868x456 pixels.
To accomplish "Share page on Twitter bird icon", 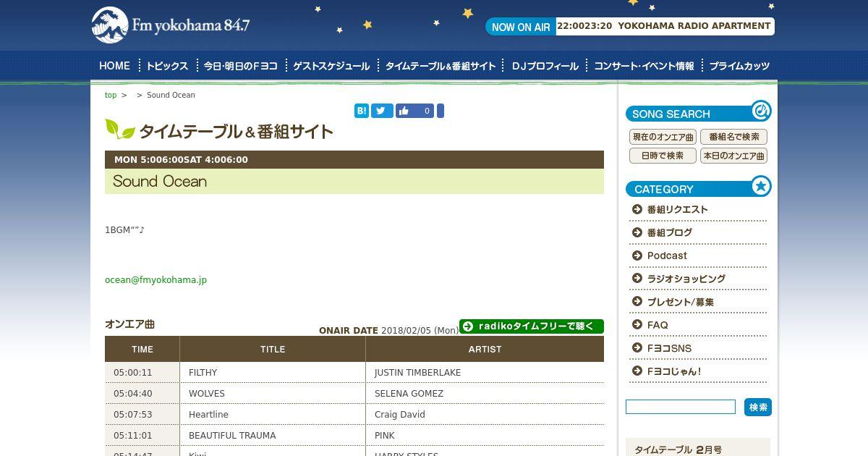I will coord(382,111).
